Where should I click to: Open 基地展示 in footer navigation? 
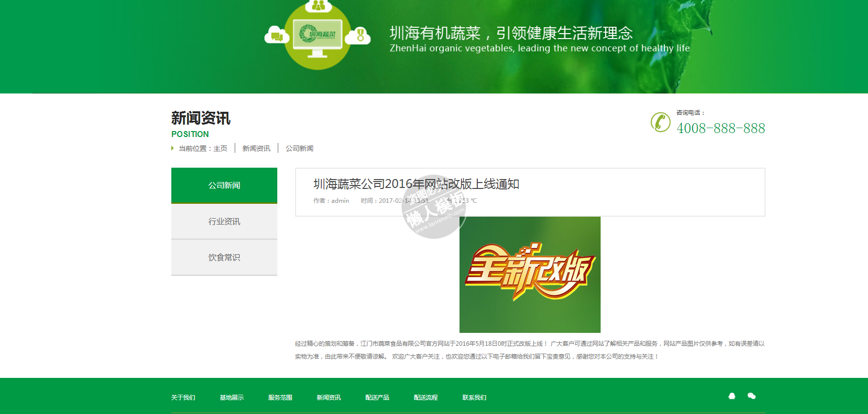(x=232, y=398)
